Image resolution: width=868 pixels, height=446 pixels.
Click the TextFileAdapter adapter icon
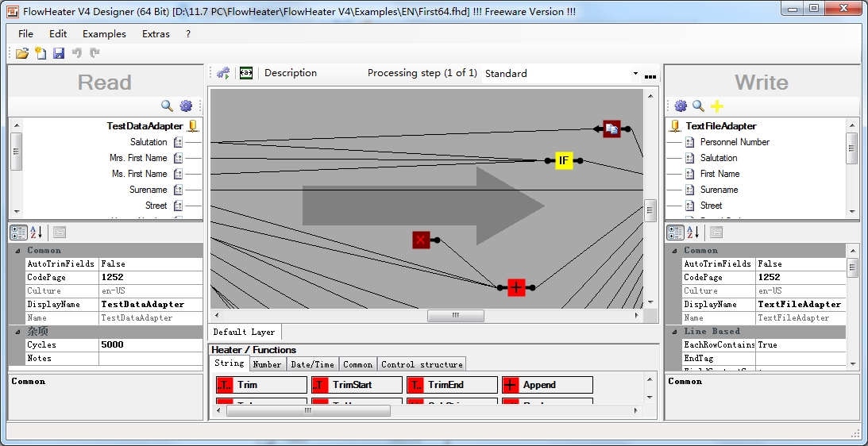(675, 126)
